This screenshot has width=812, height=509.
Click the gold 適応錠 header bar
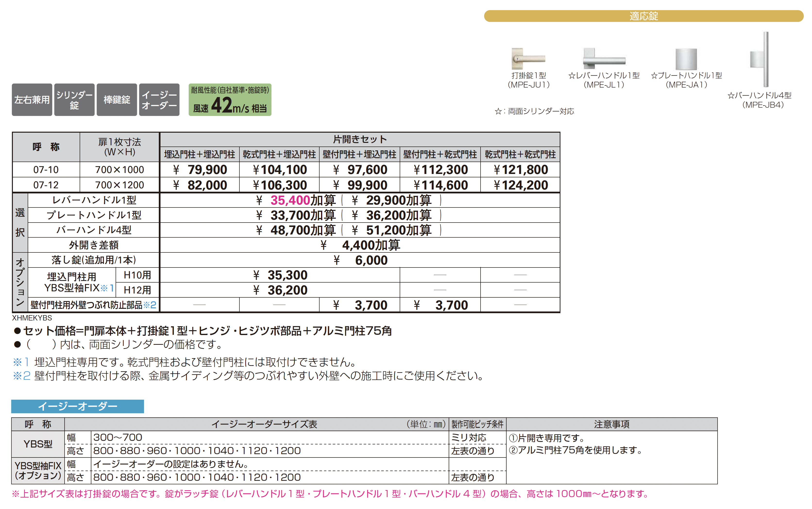(643, 16)
